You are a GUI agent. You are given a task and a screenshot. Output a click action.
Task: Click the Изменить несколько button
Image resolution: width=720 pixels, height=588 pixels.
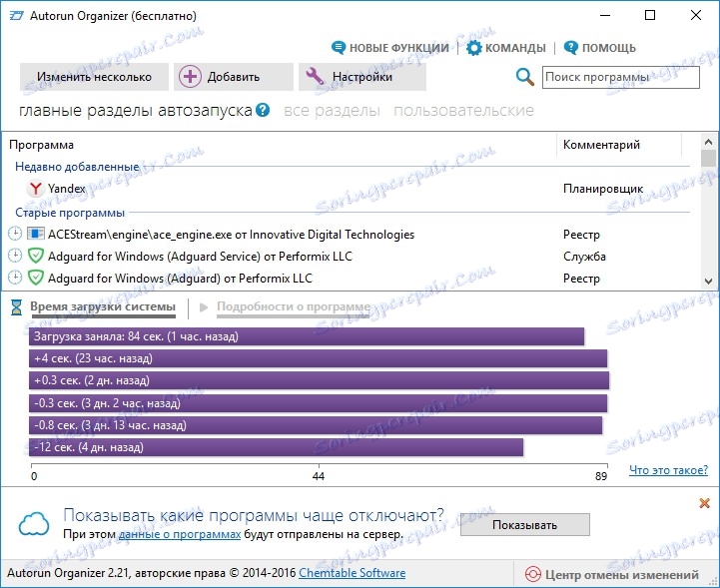click(x=94, y=77)
